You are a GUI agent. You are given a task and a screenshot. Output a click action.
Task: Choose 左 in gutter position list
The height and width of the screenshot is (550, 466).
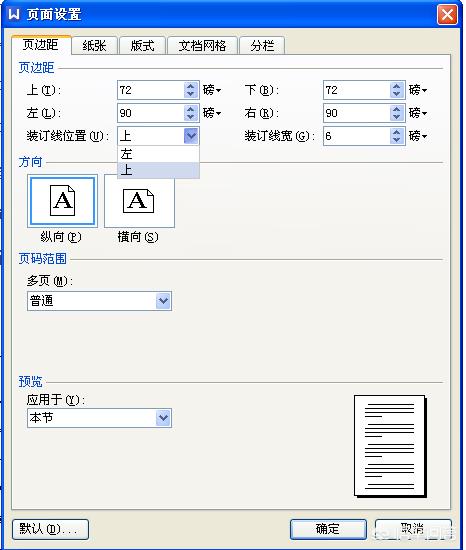point(158,154)
